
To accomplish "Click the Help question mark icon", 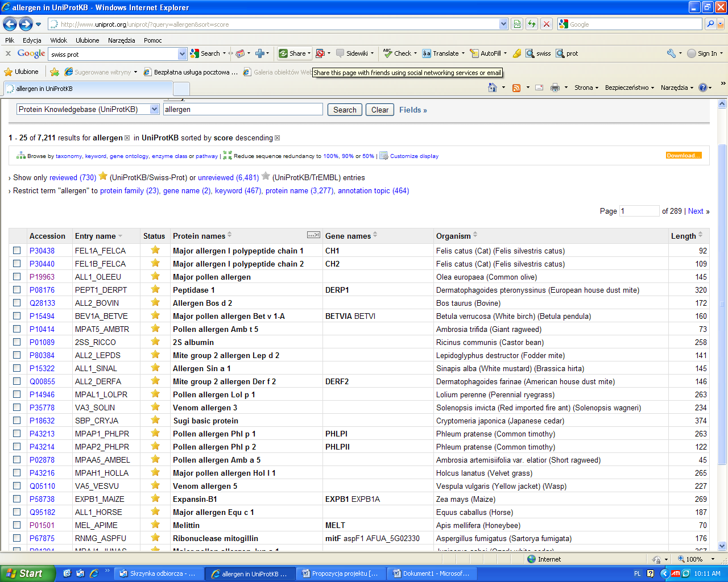I will click(703, 88).
